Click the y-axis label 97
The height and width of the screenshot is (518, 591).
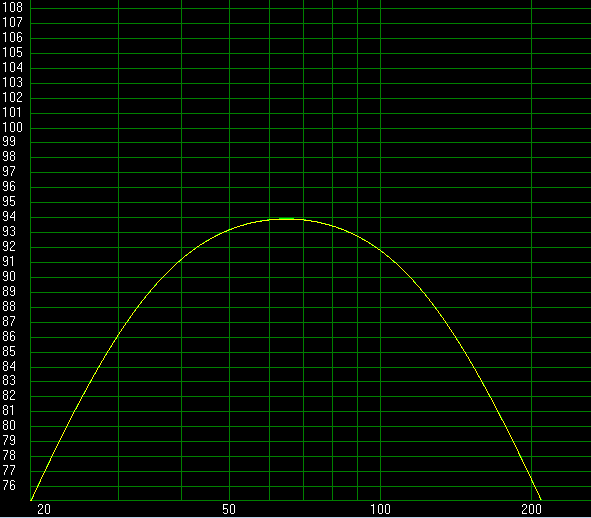point(9,172)
